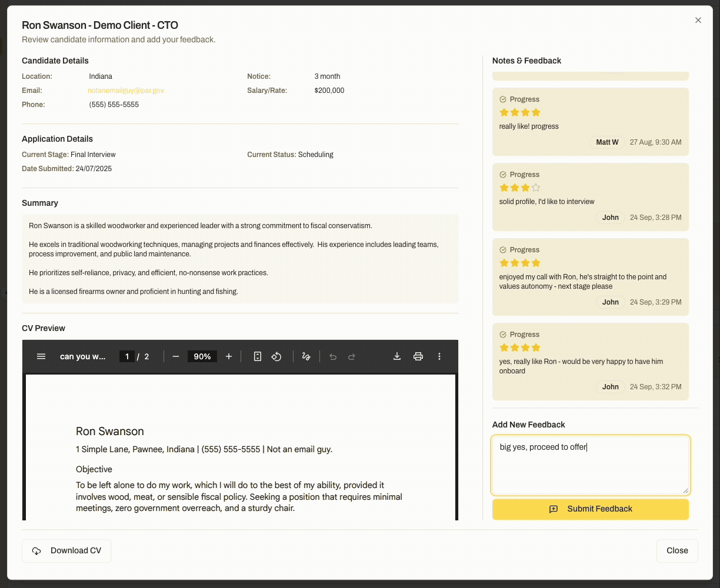
Task: Edit the zoom percentage field showing 90%
Action: pos(202,356)
